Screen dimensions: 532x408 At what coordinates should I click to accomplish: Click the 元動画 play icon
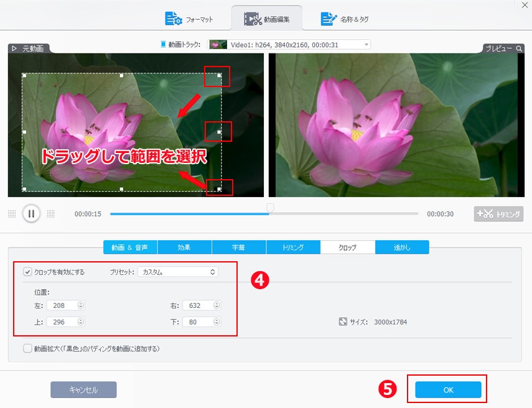(x=14, y=47)
